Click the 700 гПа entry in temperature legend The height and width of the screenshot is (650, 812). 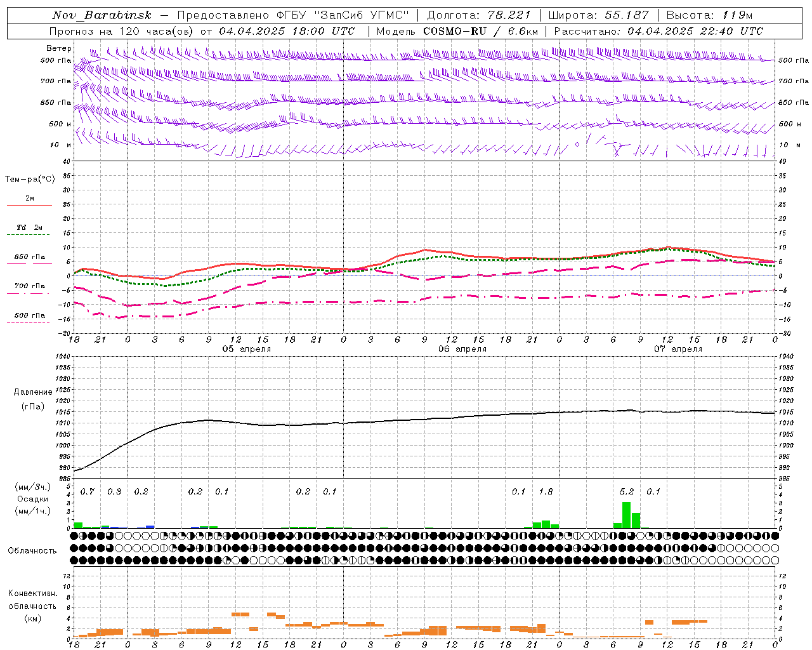(30, 286)
